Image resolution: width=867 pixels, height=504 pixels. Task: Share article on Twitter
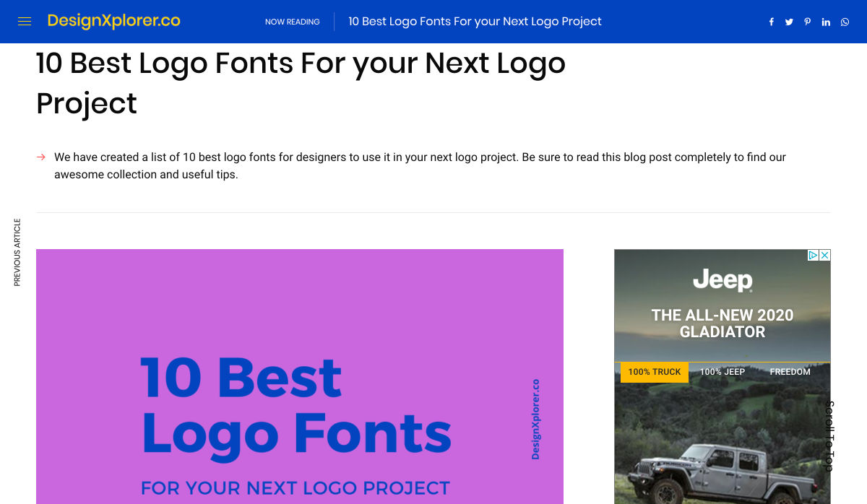coord(789,22)
